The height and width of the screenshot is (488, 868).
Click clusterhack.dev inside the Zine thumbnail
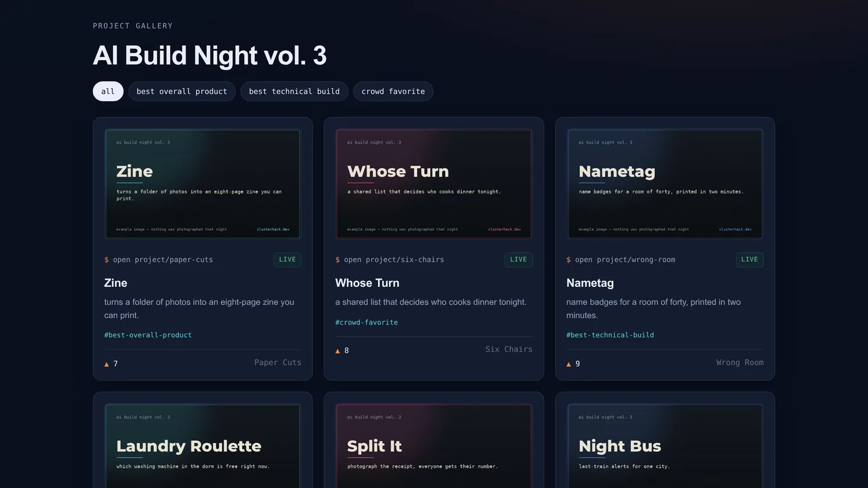click(273, 230)
